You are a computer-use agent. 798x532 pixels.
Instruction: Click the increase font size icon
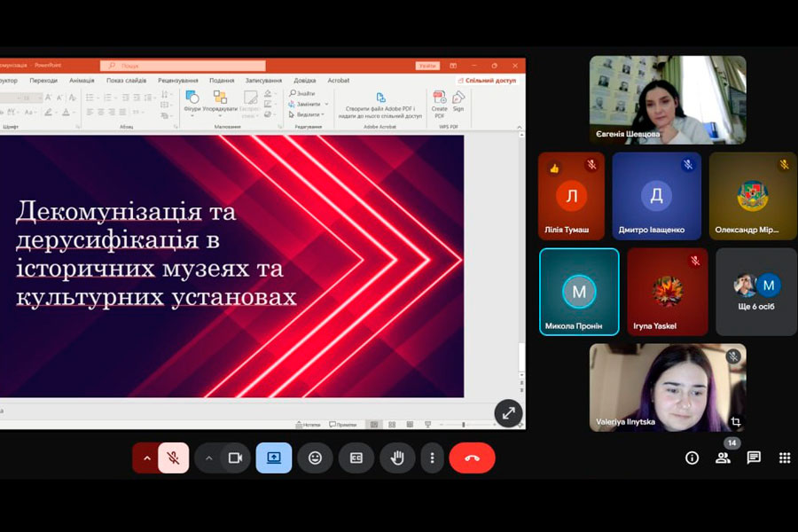pos(49,98)
